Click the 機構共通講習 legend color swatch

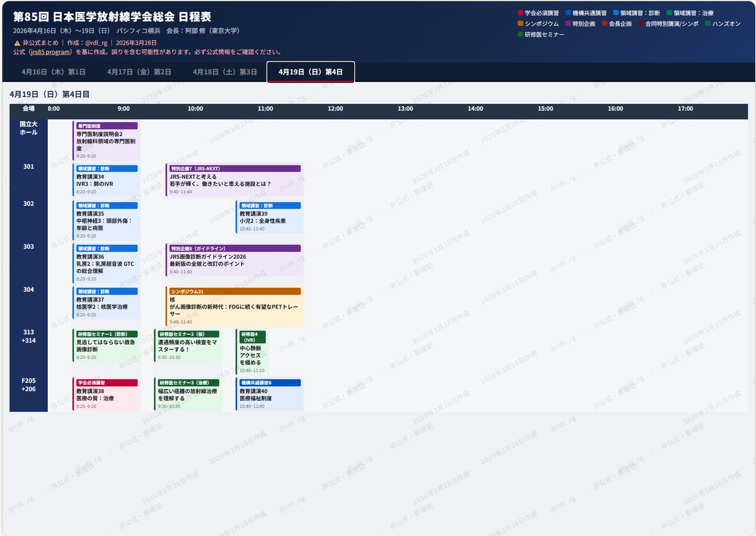[x=568, y=13]
